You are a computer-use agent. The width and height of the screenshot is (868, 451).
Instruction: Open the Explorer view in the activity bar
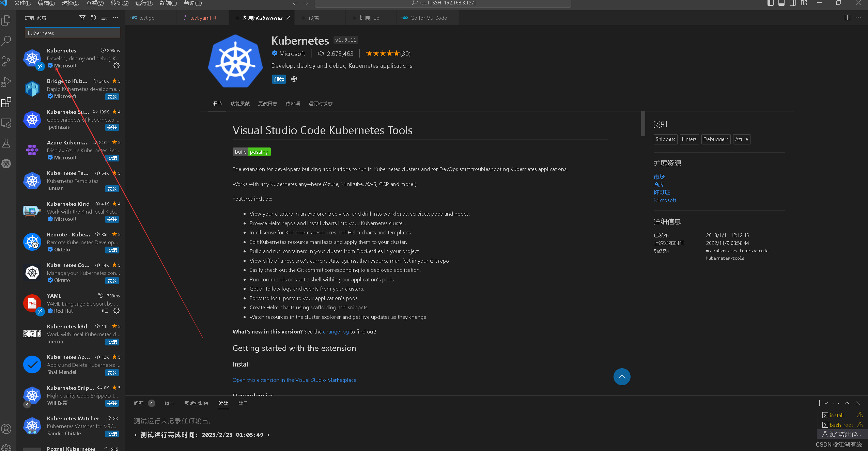(x=6, y=20)
